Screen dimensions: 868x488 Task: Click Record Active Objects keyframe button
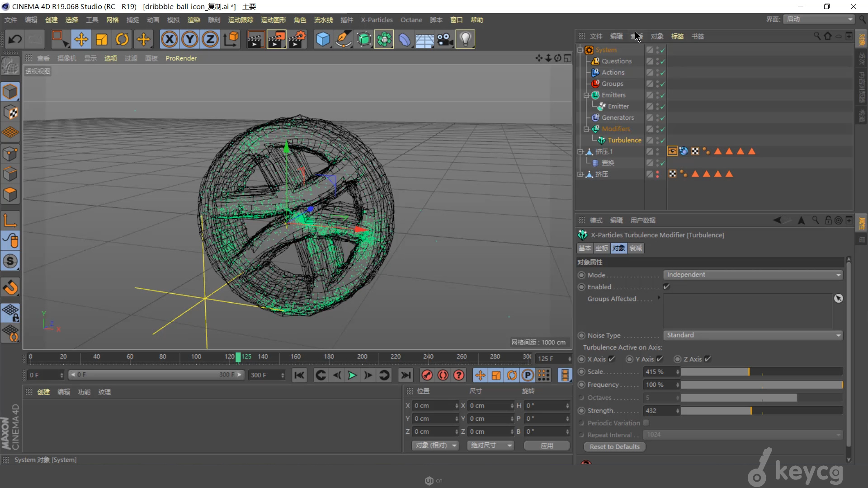427,375
